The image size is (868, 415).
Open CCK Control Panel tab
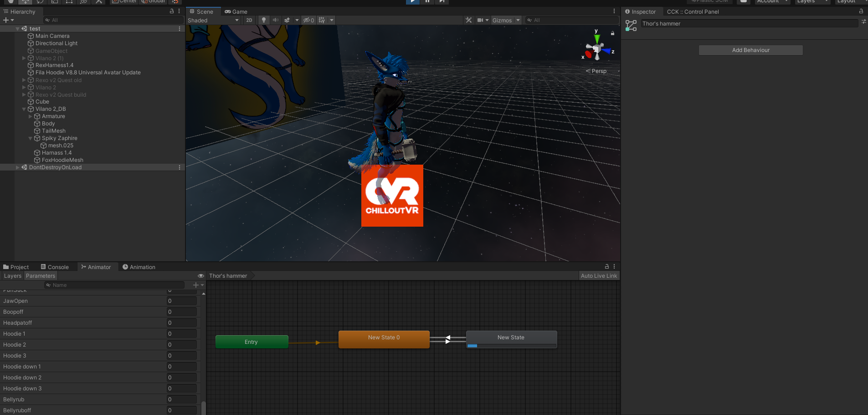(693, 11)
